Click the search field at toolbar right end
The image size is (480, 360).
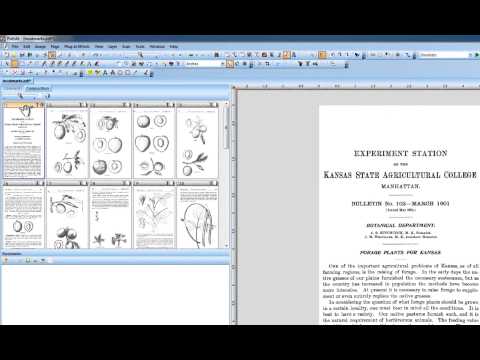(445, 54)
